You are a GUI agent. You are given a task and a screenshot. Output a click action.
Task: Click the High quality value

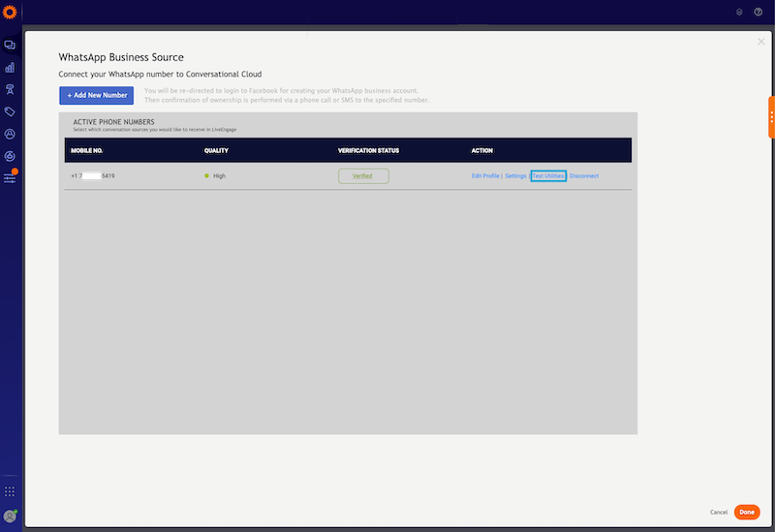click(220, 176)
